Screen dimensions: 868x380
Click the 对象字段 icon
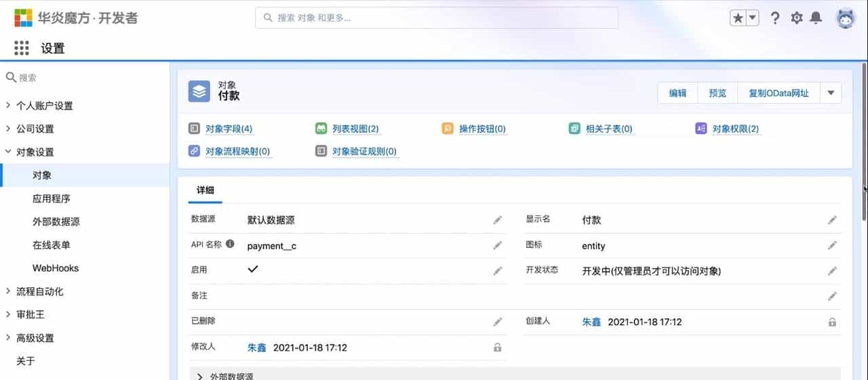pos(194,129)
